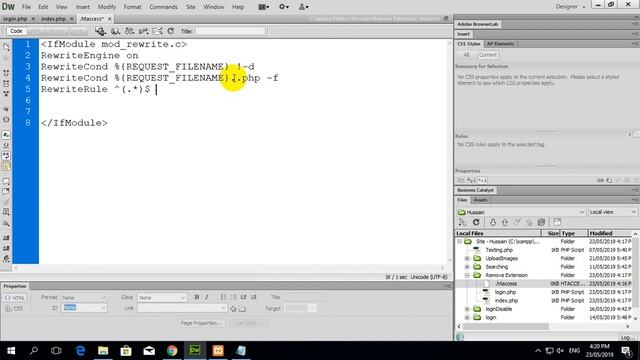Open Designer workspace switcher

point(570,7)
